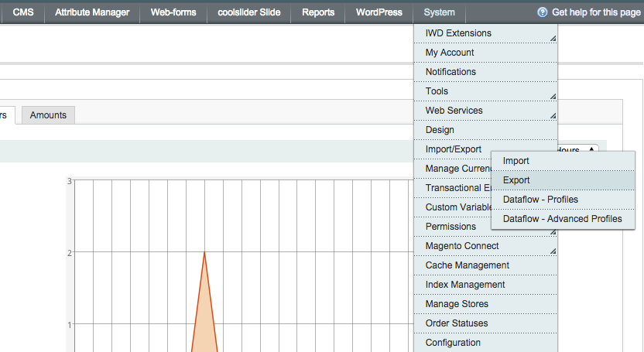This screenshot has height=352, width=644.
Task: Select Tools menu entry
Action: click(x=485, y=91)
